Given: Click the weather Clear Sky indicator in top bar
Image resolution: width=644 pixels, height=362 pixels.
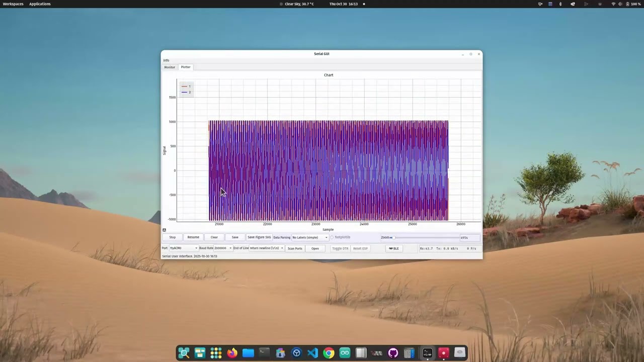Looking at the screenshot, I should tap(297, 4).
